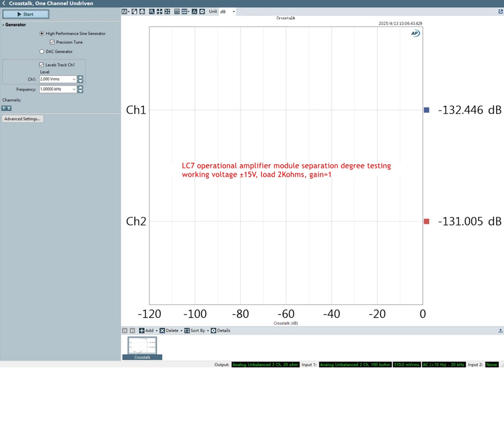Select the DAC Generator radio button
504x443 pixels.
(42, 51)
